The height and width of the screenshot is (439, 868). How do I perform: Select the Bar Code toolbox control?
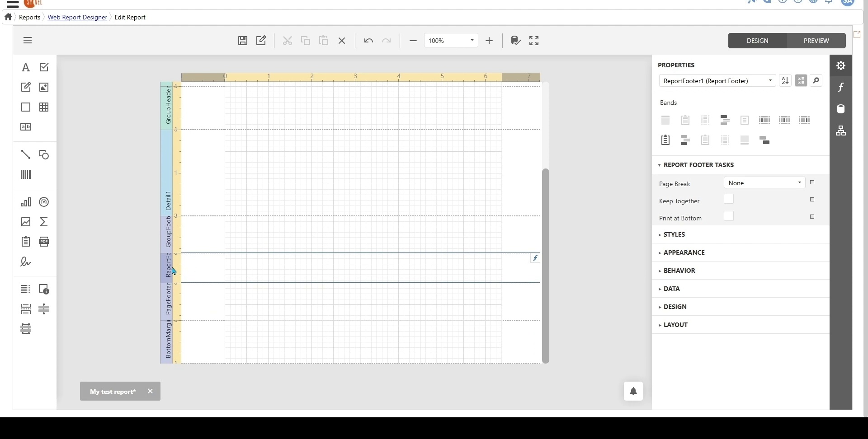[x=26, y=175]
